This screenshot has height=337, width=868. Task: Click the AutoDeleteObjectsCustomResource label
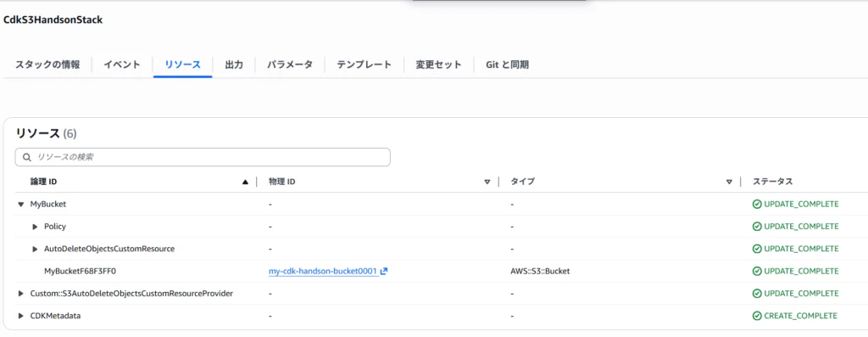109,249
